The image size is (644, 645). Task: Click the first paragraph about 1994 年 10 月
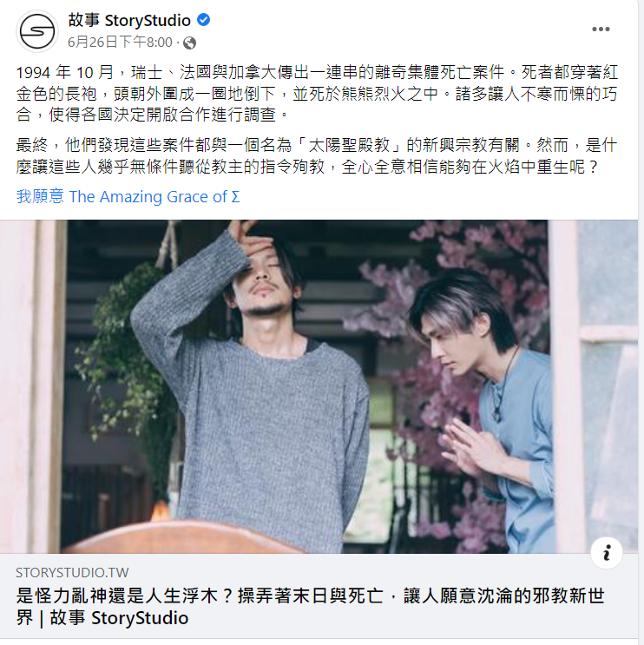(317, 94)
